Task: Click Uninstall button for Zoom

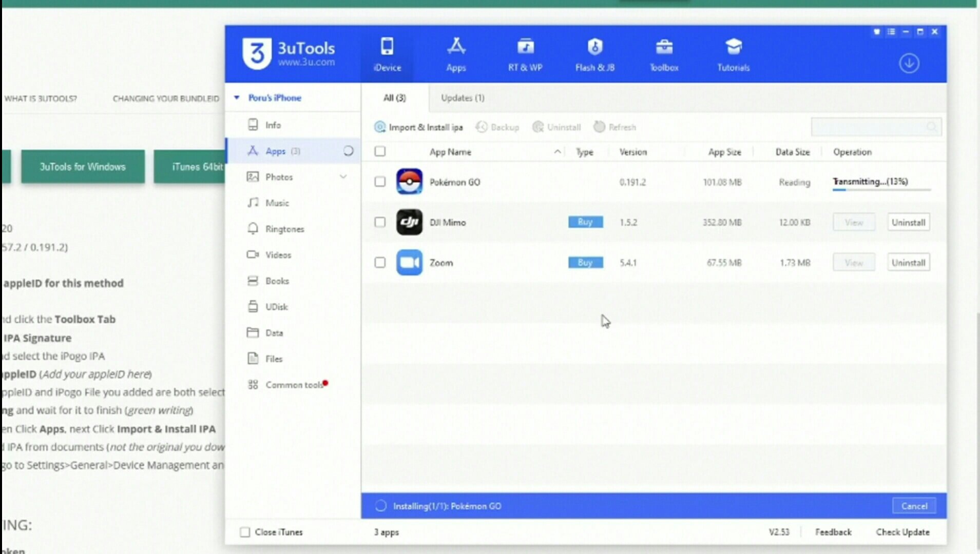Action: click(x=908, y=263)
